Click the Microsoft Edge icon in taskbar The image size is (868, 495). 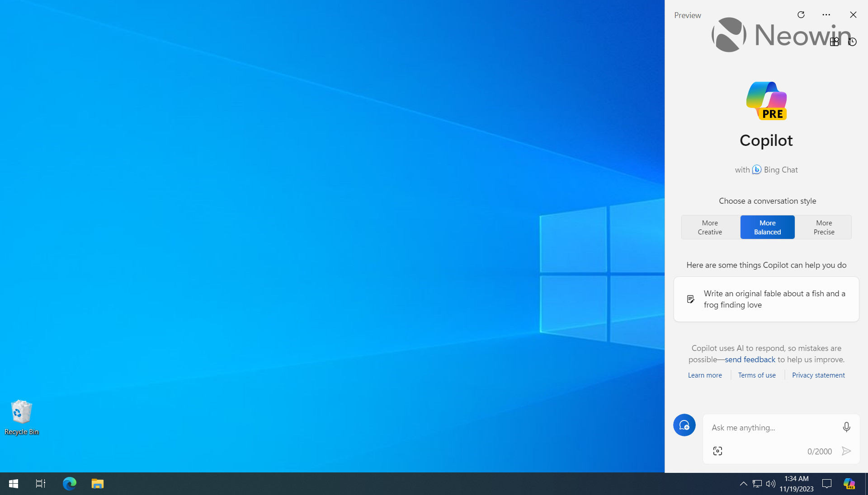point(69,483)
